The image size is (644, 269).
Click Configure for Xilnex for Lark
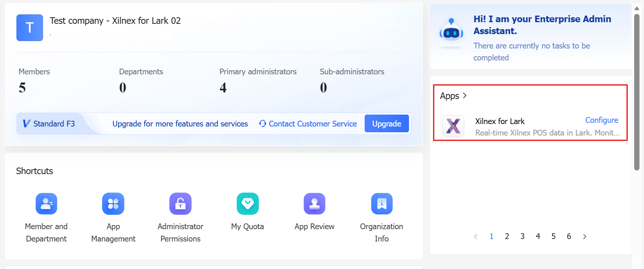pos(602,120)
